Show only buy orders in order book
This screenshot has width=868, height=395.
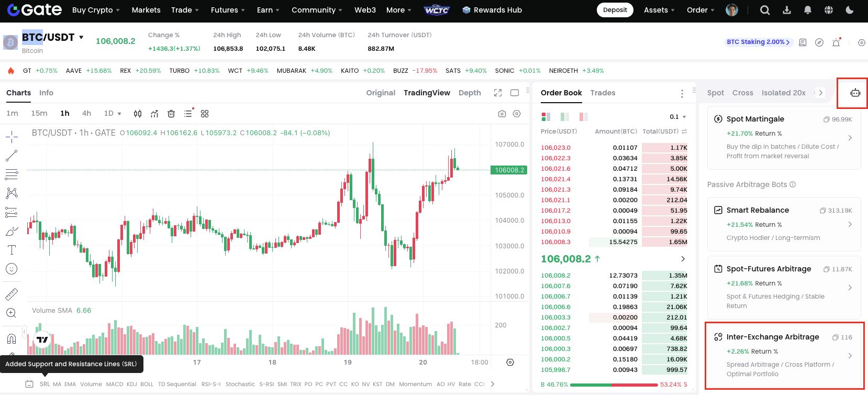pyautogui.click(x=564, y=117)
